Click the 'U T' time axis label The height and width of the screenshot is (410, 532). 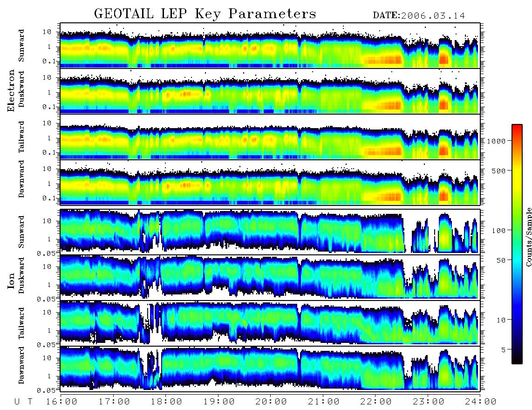(x=23, y=402)
